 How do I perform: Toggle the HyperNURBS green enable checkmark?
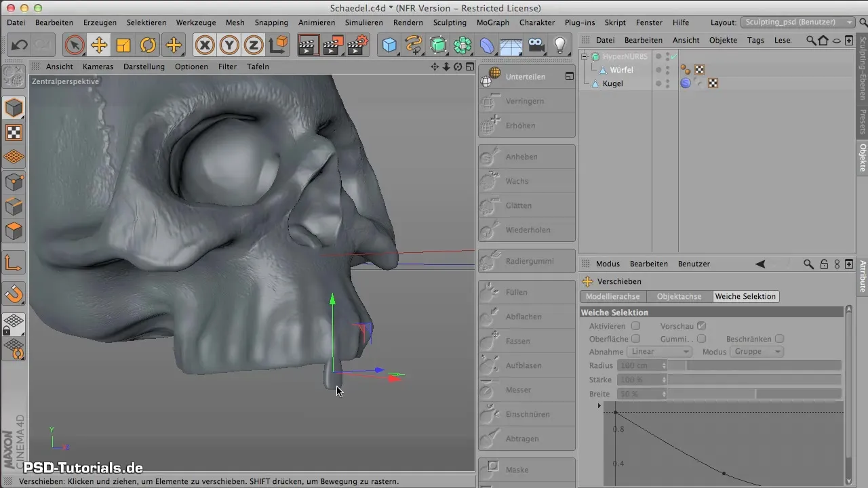click(x=674, y=56)
